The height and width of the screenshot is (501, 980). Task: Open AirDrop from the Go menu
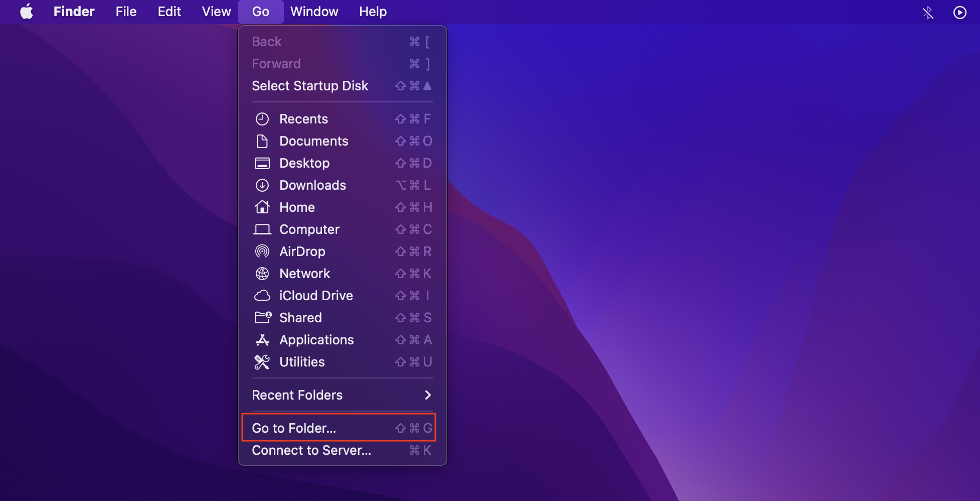(x=343, y=252)
